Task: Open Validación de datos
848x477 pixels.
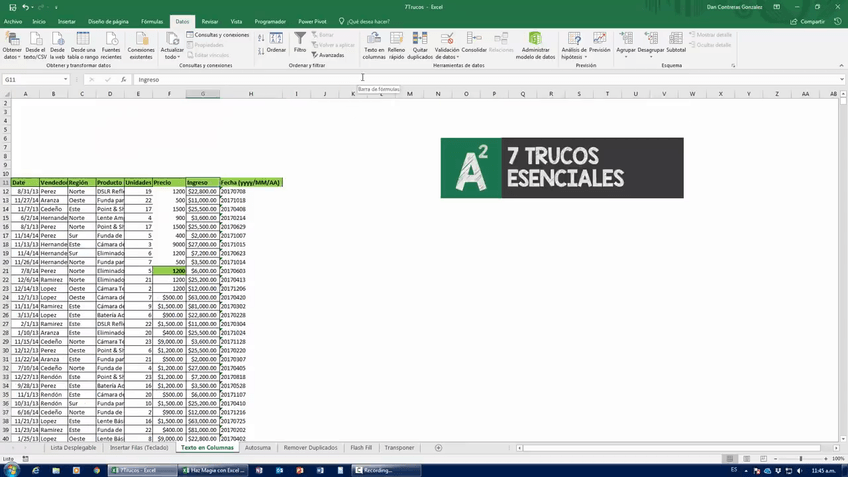Action: 447,45
